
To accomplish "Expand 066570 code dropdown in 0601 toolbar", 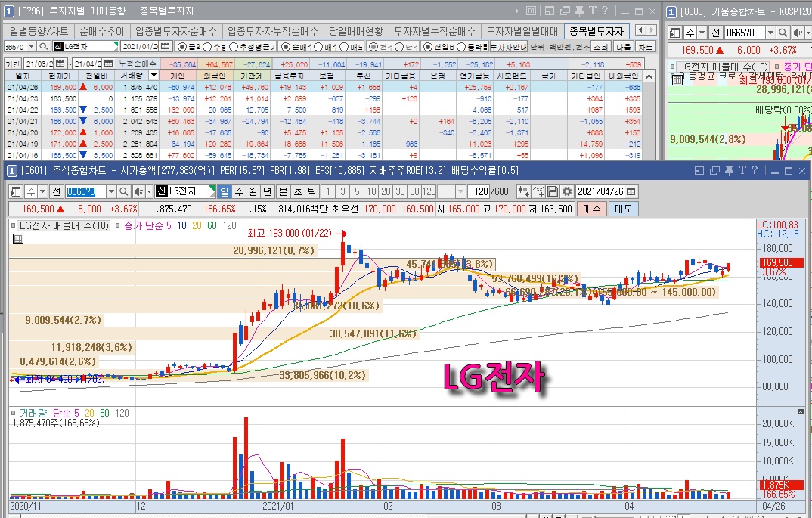I will [111, 191].
